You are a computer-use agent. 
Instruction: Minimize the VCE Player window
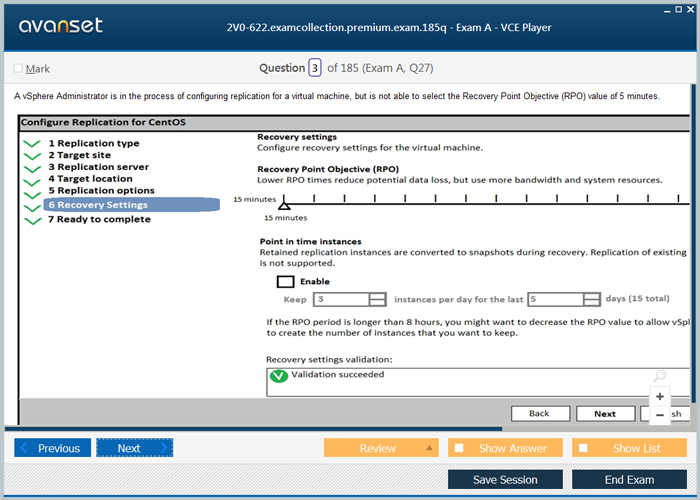pos(667,10)
